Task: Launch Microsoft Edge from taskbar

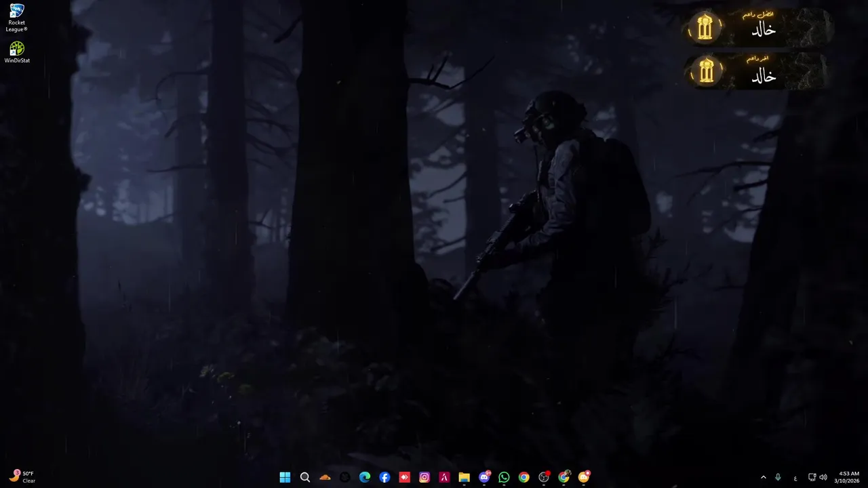Action: (x=365, y=477)
